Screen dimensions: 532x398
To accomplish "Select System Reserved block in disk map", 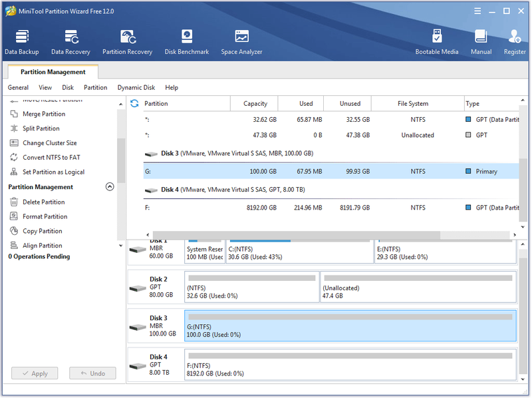I will point(205,252).
